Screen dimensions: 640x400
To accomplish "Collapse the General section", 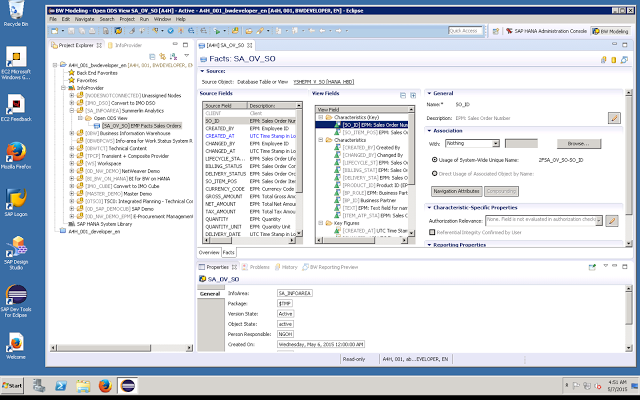I will click(429, 93).
